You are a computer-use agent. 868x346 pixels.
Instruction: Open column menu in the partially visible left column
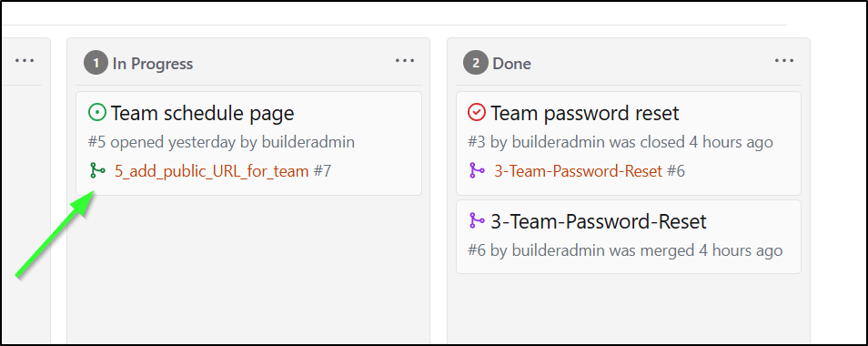tap(25, 60)
